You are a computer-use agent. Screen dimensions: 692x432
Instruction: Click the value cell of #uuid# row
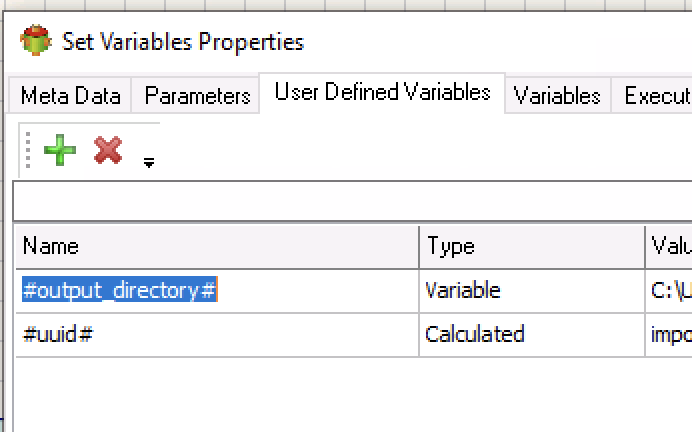point(669,334)
